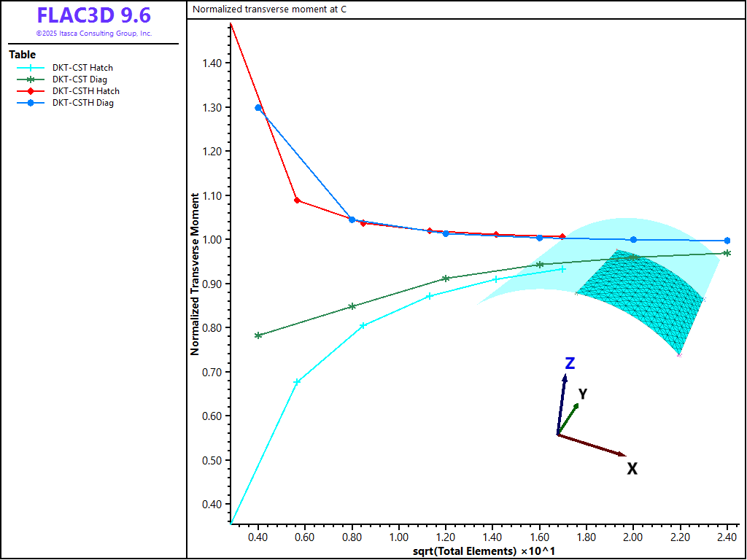
Task: Select the Table legend heading
Action: click(22, 55)
